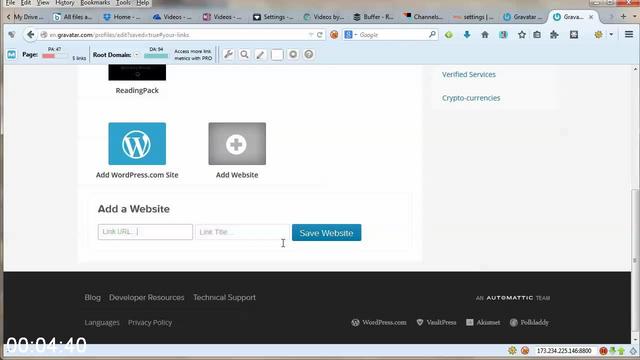The image size is (640, 360).
Task: Open Technical Support footer link
Action: [x=224, y=298]
